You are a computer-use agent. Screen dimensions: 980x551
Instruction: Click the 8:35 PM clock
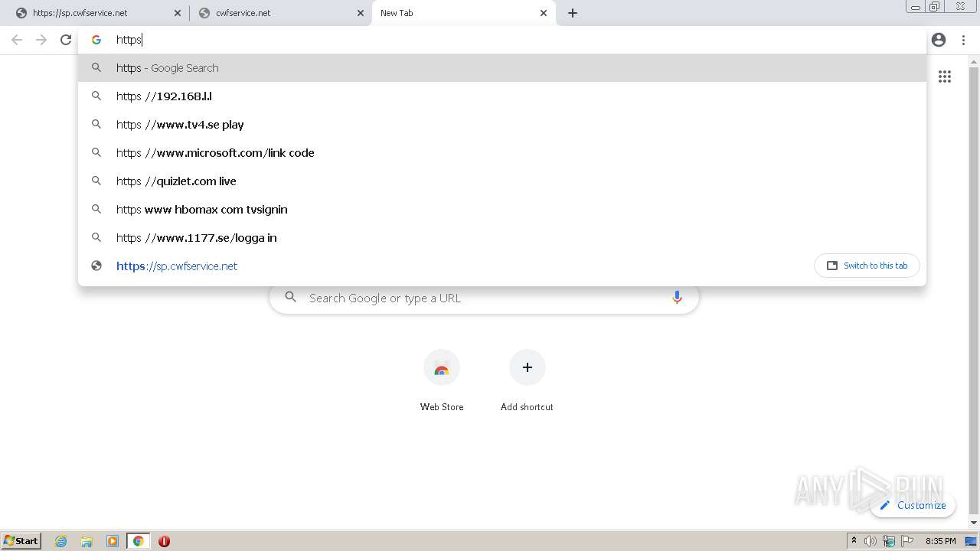[940, 541]
